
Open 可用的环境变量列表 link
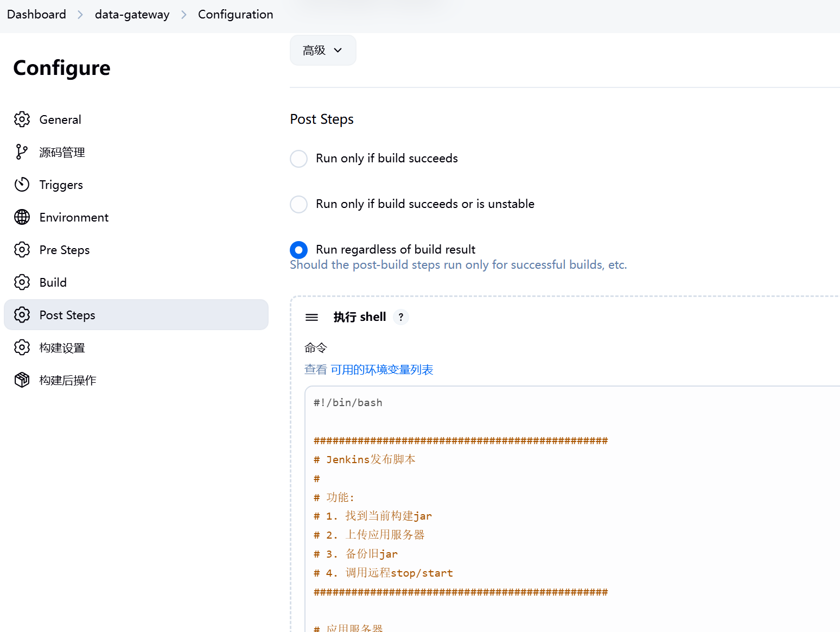click(382, 370)
